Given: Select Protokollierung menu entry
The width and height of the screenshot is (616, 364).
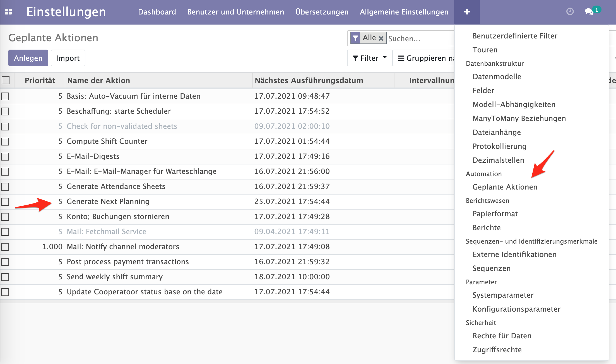Looking at the screenshot, I should [499, 146].
